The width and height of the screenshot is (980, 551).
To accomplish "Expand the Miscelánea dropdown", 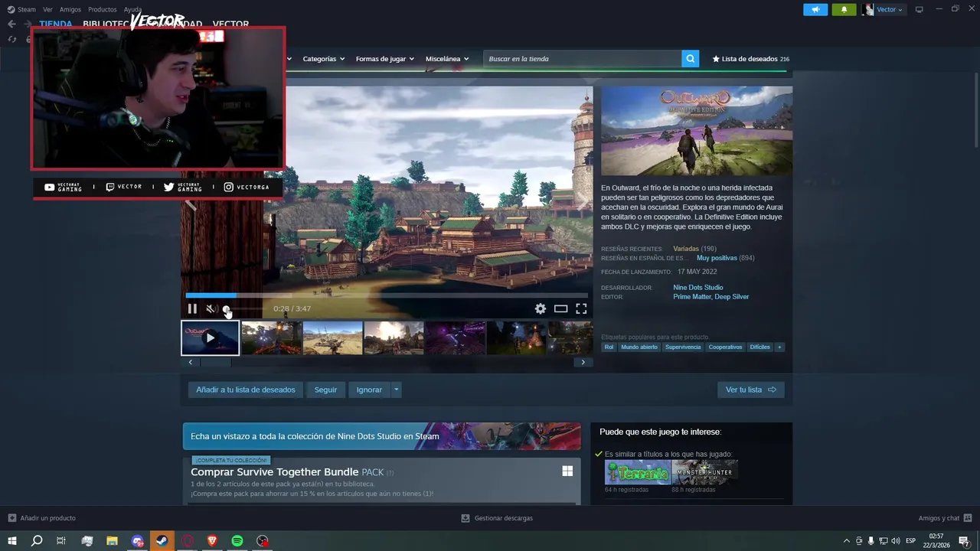I will pyautogui.click(x=447, y=59).
